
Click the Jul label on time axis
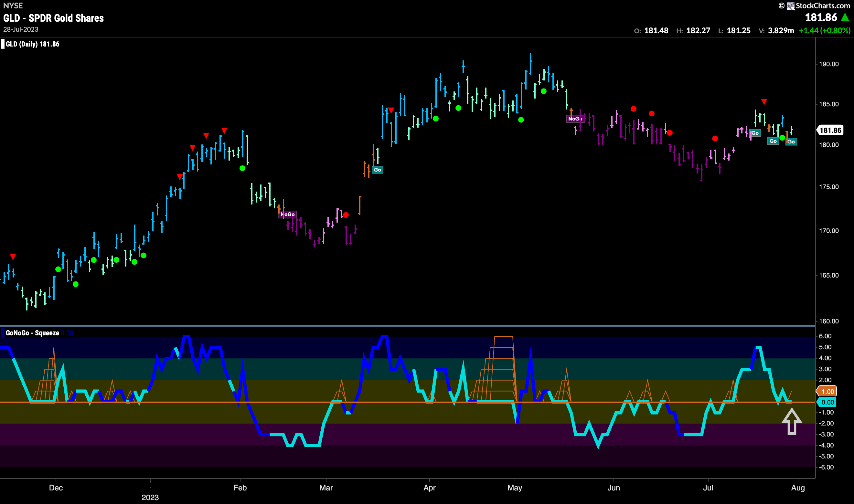(708, 488)
